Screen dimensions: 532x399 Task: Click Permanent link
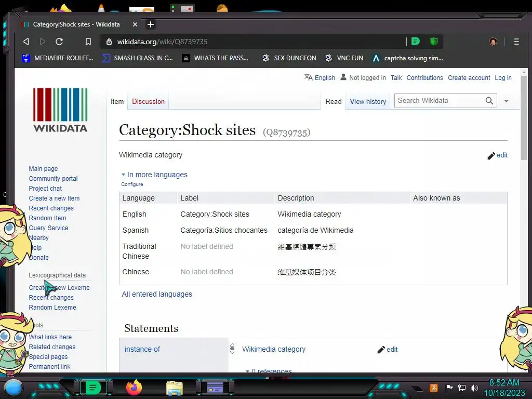click(x=49, y=366)
